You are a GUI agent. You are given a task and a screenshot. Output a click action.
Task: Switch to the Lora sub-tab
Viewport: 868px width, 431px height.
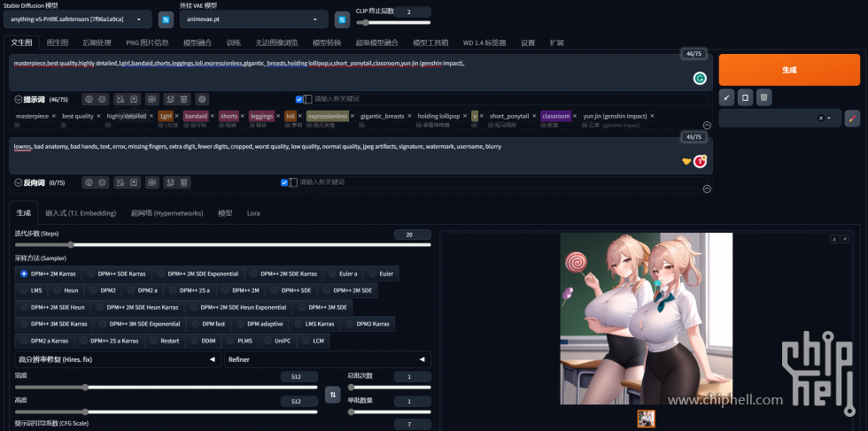point(253,213)
